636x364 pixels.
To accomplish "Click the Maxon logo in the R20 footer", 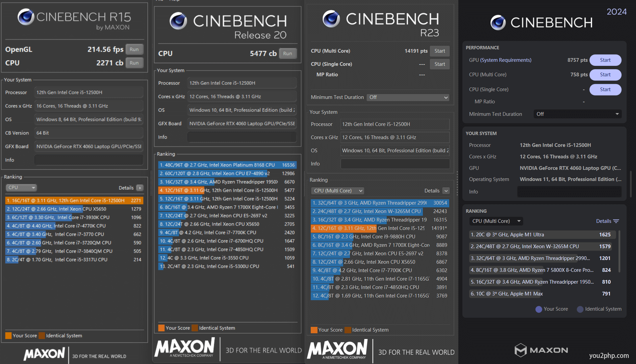I will pos(184,347).
